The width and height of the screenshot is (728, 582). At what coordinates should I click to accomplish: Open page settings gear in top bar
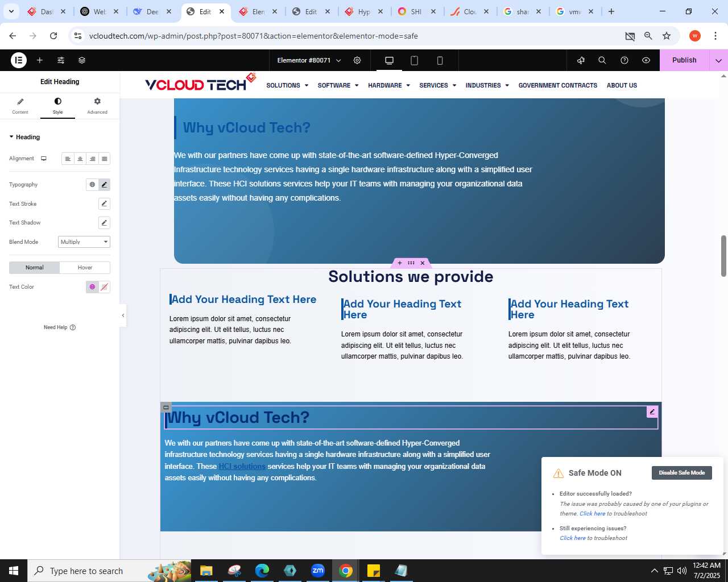click(357, 60)
